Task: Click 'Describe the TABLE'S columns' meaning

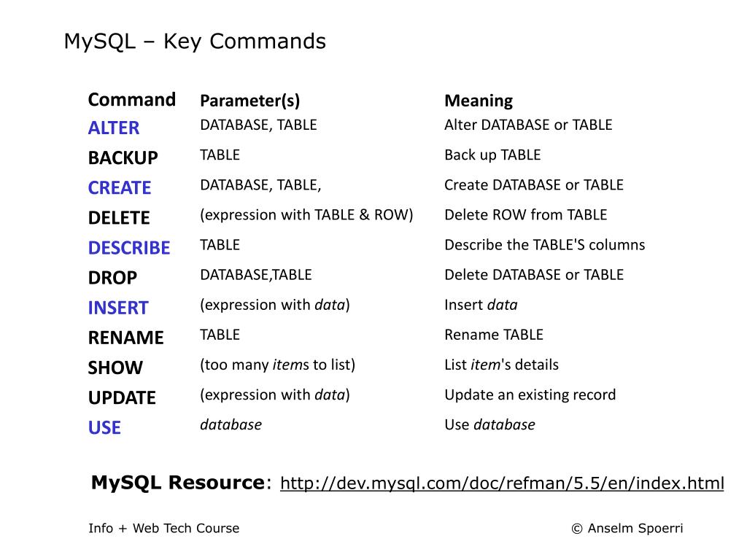Action: [544, 245]
